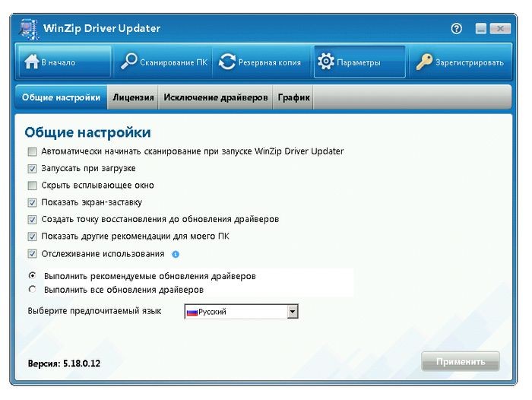Image resolution: width=532 pixels, height=400 pixels.
Task: Click the home icon labeled В начало
Action: (x=32, y=62)
